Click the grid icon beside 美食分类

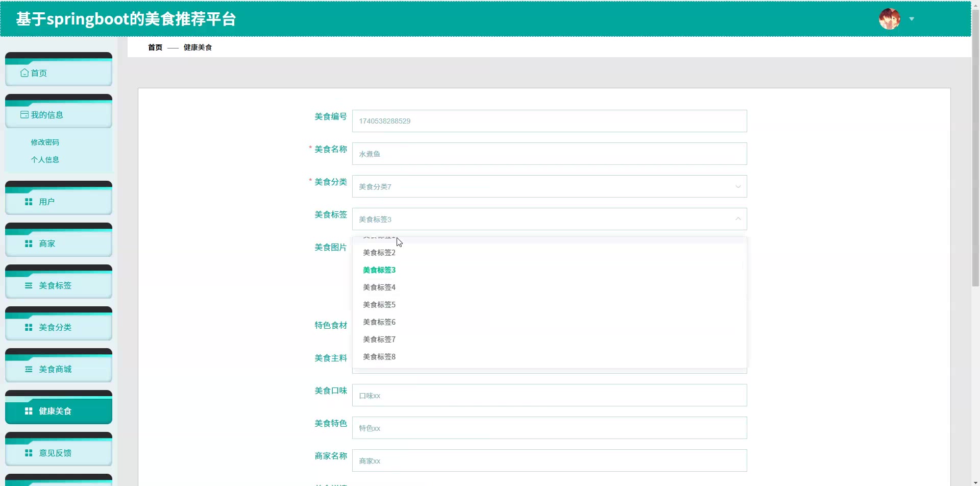[x=29, y=328]
